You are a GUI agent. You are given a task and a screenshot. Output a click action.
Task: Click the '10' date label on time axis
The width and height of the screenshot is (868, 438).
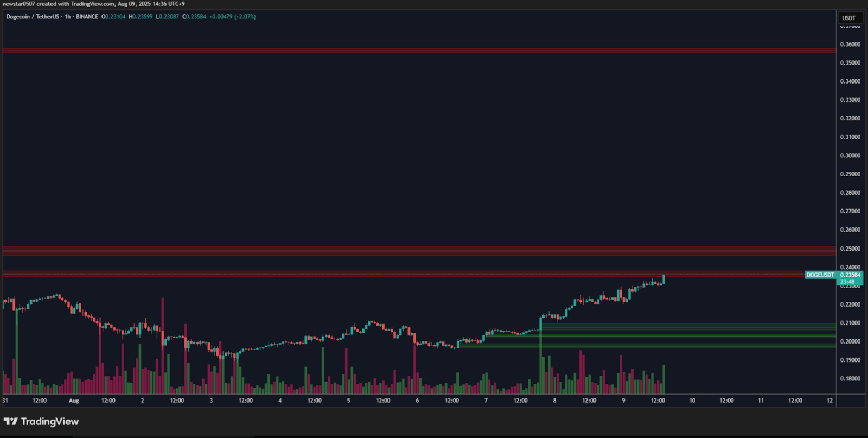(692, 401)
